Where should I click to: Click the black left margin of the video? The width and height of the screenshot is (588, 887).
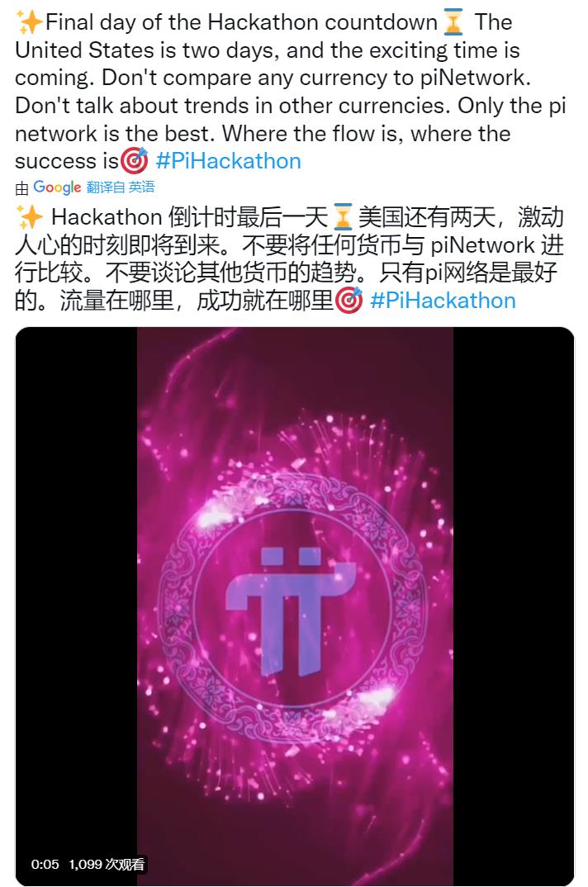(x=77, y=606)
